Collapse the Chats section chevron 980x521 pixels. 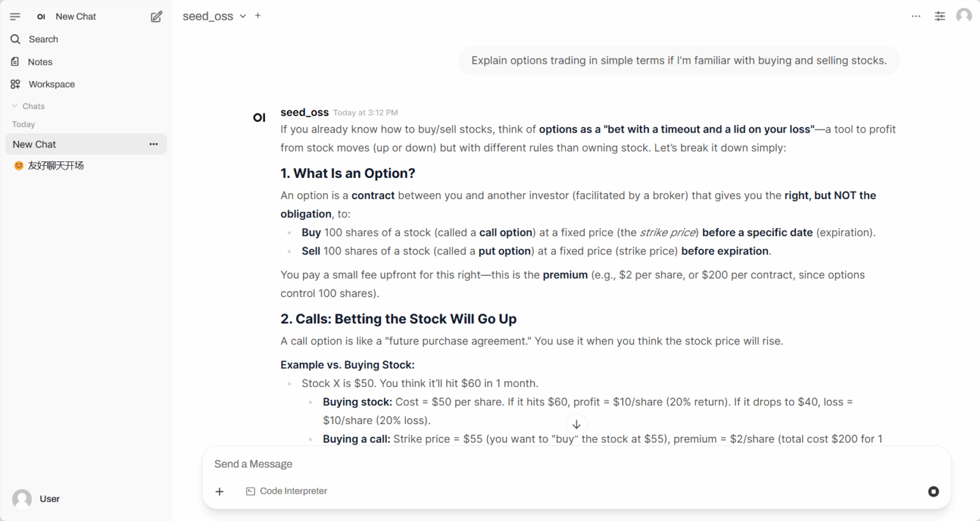tap(15, 106)
